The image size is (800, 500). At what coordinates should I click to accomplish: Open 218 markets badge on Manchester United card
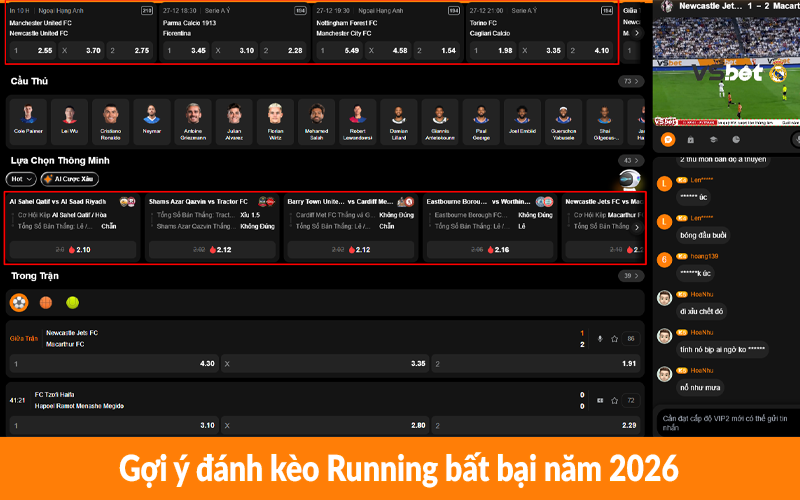tap(147, 11)
